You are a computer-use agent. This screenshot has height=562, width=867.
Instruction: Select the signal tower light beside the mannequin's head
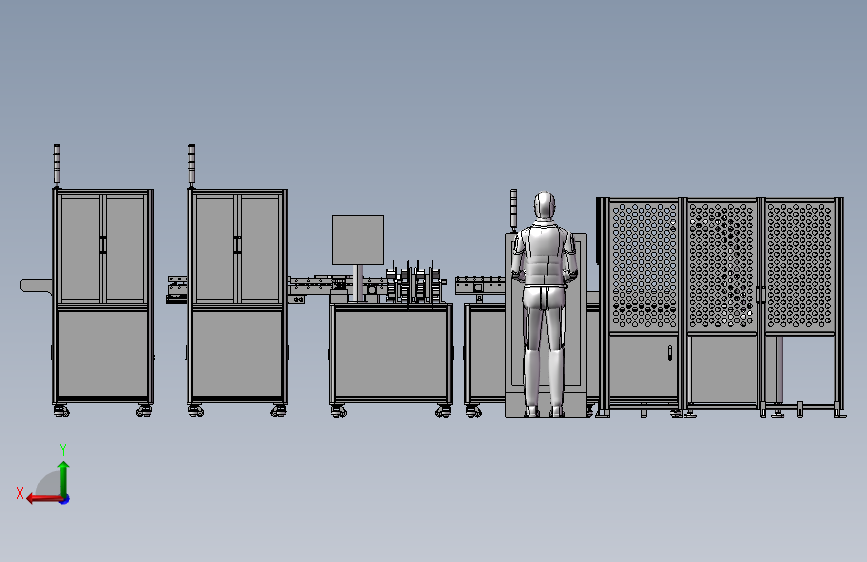tap(513, 209)
